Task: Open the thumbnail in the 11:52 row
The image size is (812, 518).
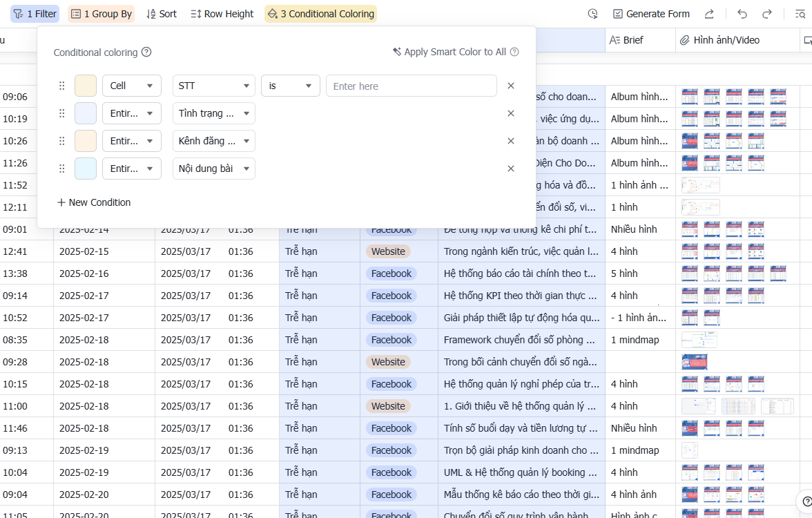Action: pyautogui.click(x=701, y=185)
